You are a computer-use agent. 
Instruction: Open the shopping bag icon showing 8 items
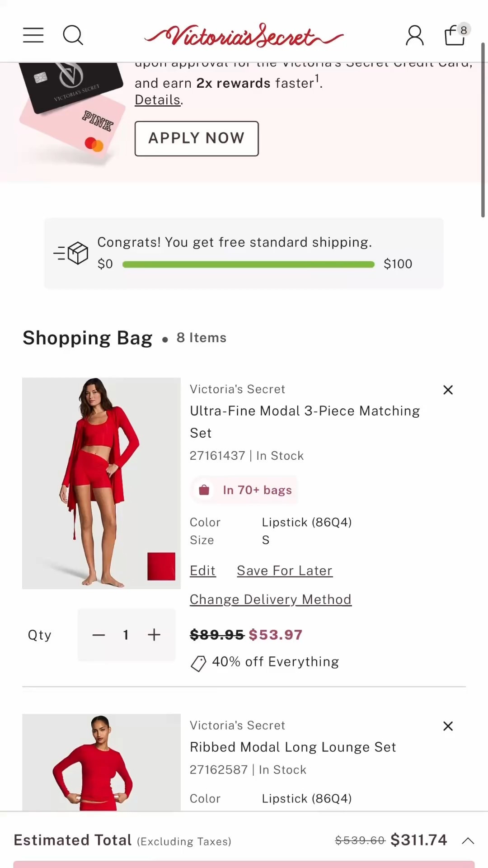(455, 35)
